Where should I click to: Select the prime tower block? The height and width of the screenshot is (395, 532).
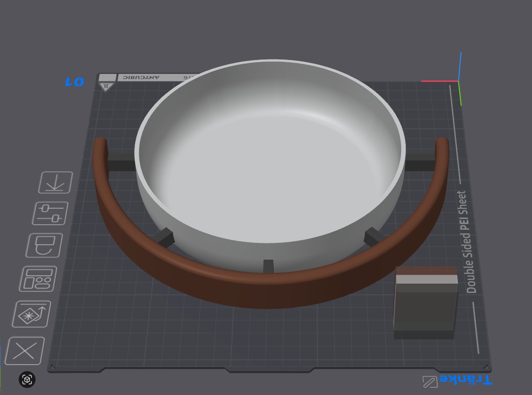[x=426, y=302]
